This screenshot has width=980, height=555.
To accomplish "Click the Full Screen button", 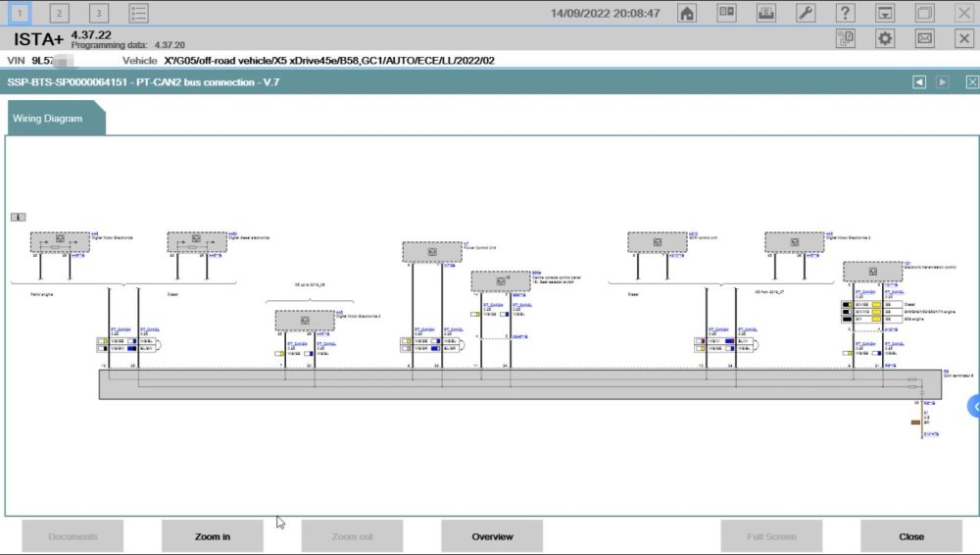I will pyautogui.click(x=771, y=536).
